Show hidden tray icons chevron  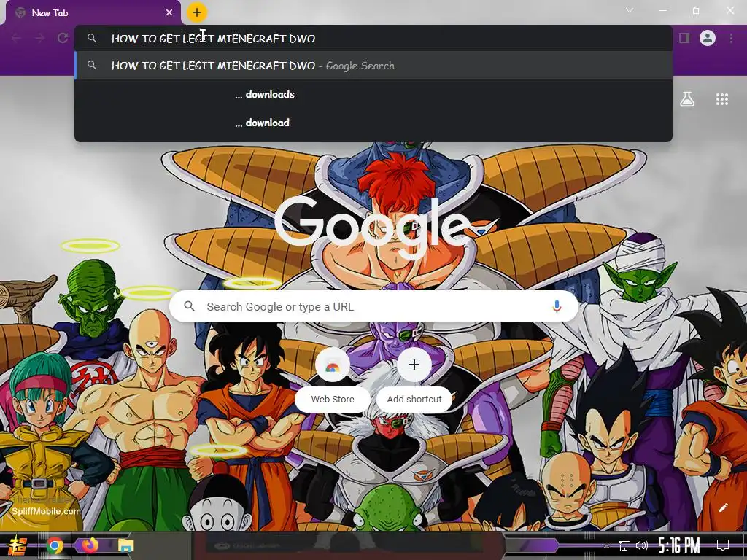(606, 545)
